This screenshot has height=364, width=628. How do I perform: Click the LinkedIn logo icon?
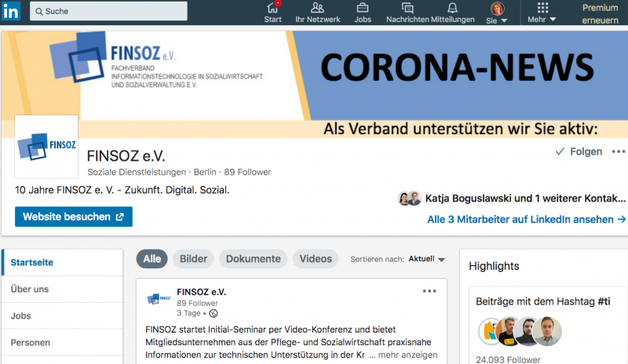tap(12, 11)
